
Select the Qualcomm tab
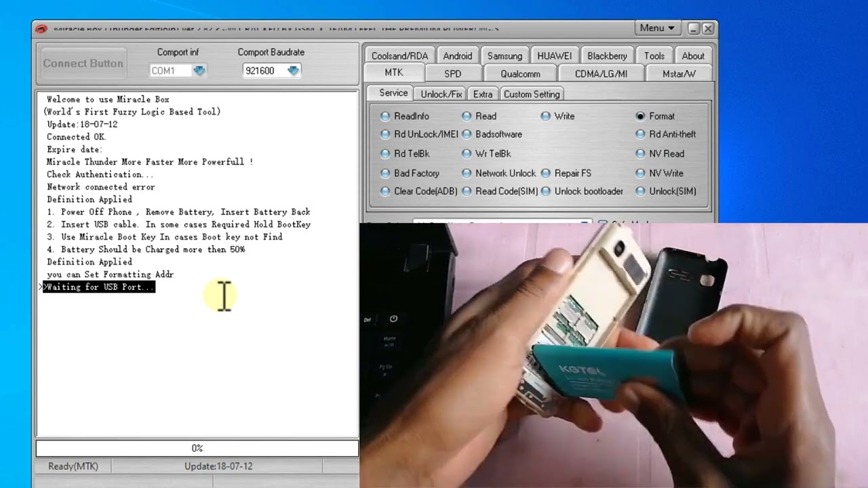tap(520, 73)
